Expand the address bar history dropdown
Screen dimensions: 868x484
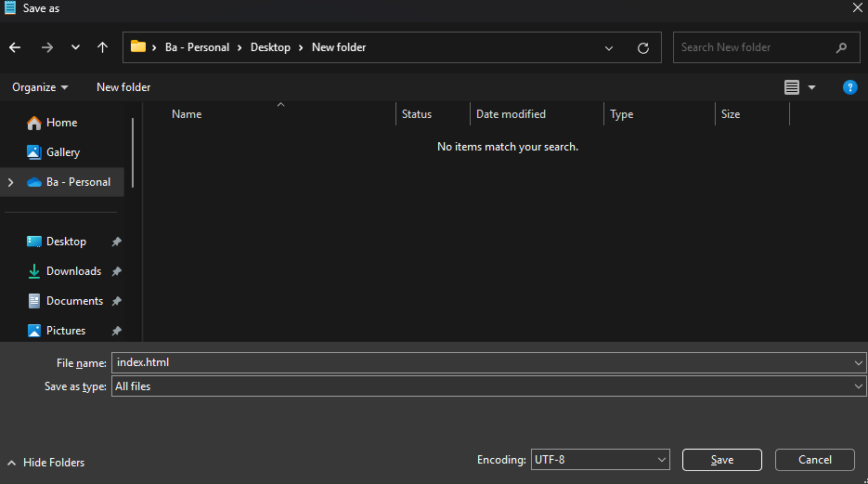click(609, 48)
